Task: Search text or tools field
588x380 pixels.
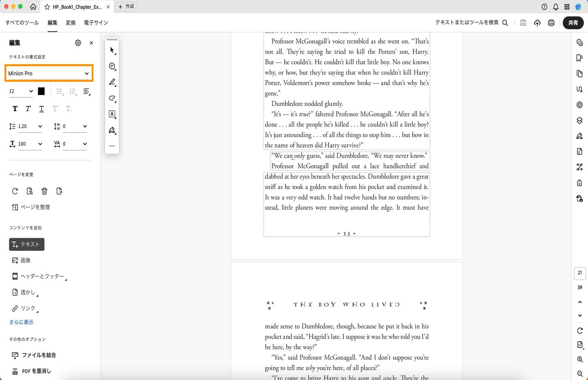Action: click(472, 22)
